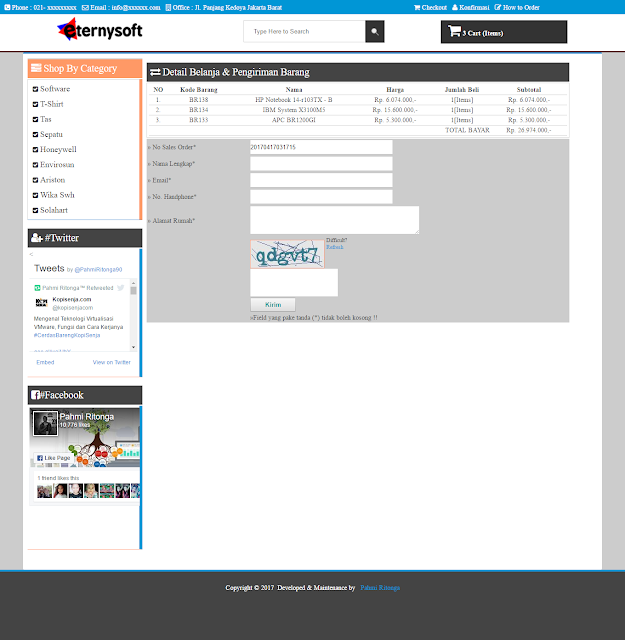Toggle the Envirosun category checkbox
The width and height of the screenshot is (625, 640).
click(35, 165)
